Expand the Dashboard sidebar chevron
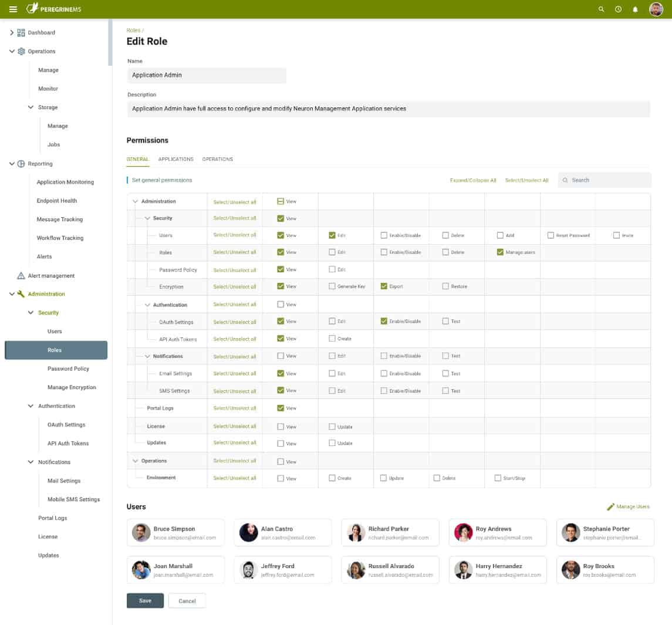 click(12, 33)
